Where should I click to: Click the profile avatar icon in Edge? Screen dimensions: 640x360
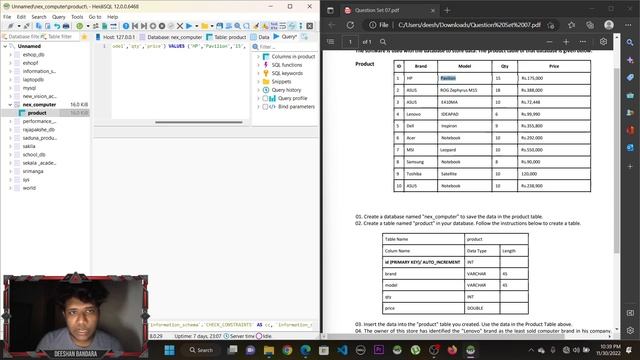click(x=609, y=25)
